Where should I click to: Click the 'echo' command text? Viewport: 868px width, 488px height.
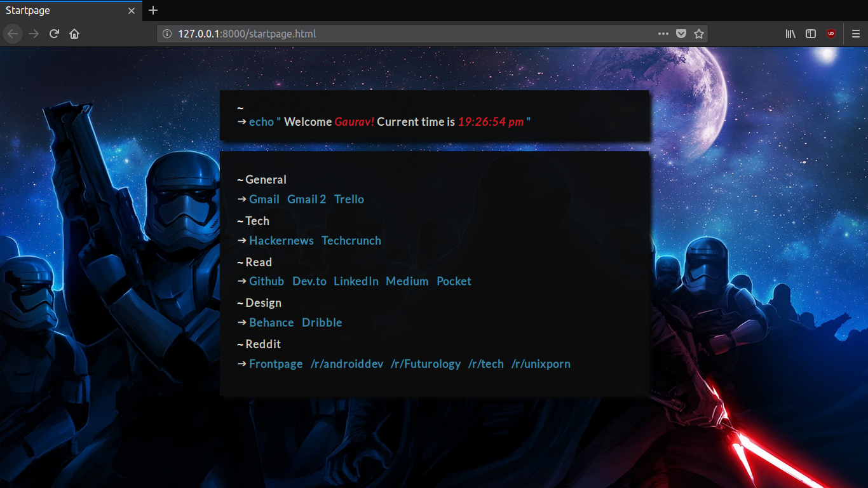coord(261,122)
